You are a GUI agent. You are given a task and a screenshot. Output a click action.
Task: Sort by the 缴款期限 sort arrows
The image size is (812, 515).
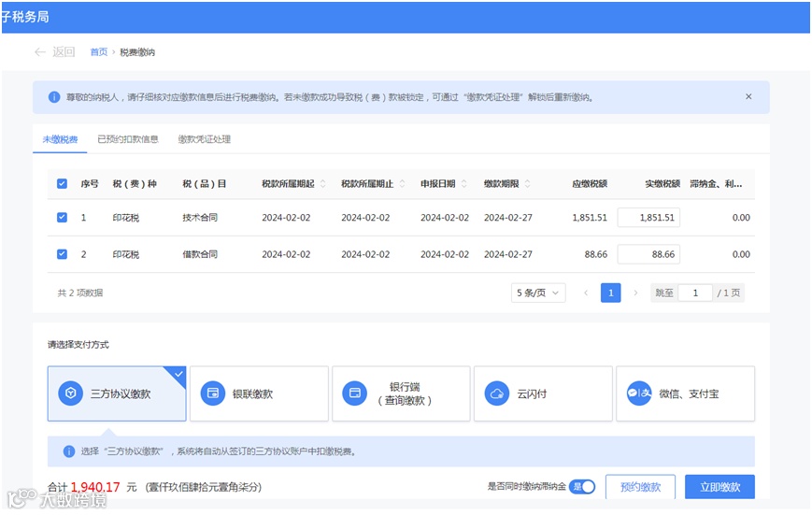pyautogui.click(x=527, y=183)
